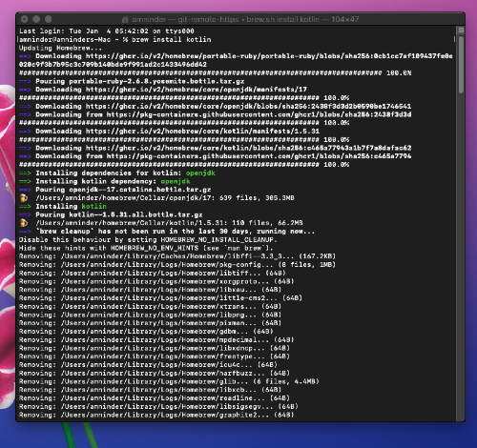Click the Removing icu4c logs line

(x=148, y=365)
